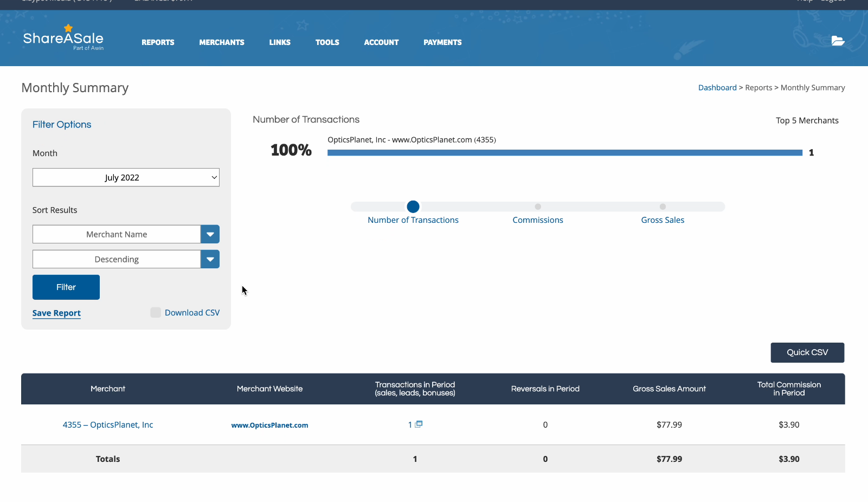Click the Totals row $3.90 commission
The height and width of the screenshot is (502, 868).
point(789,459)
